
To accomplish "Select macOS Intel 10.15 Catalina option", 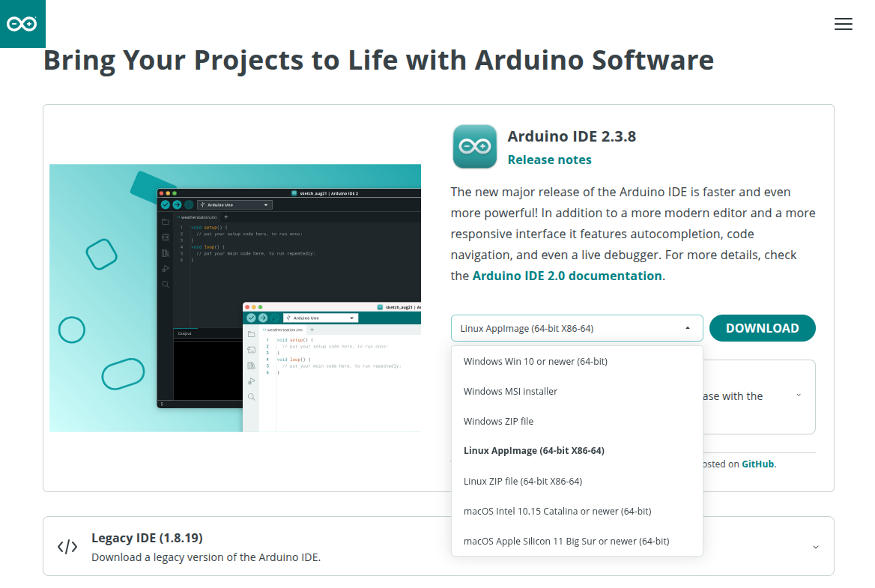I will pos(557,511).
